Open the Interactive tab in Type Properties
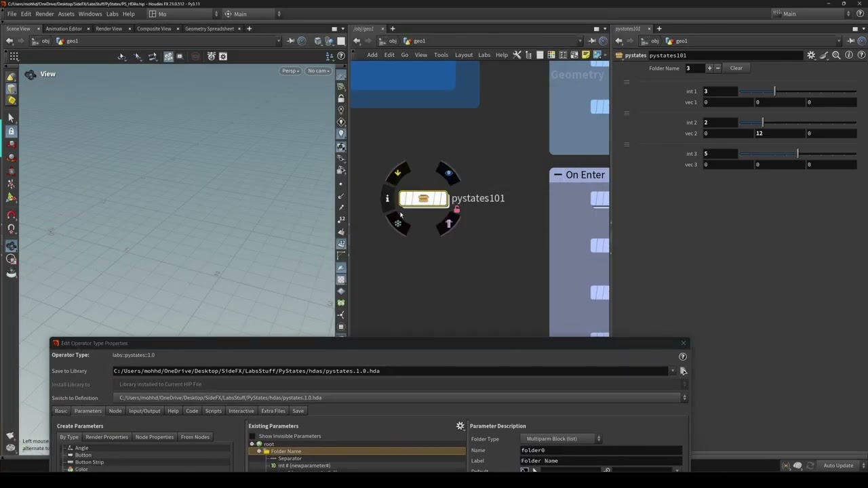Viewport: 868px width, 488px height. 241,411
